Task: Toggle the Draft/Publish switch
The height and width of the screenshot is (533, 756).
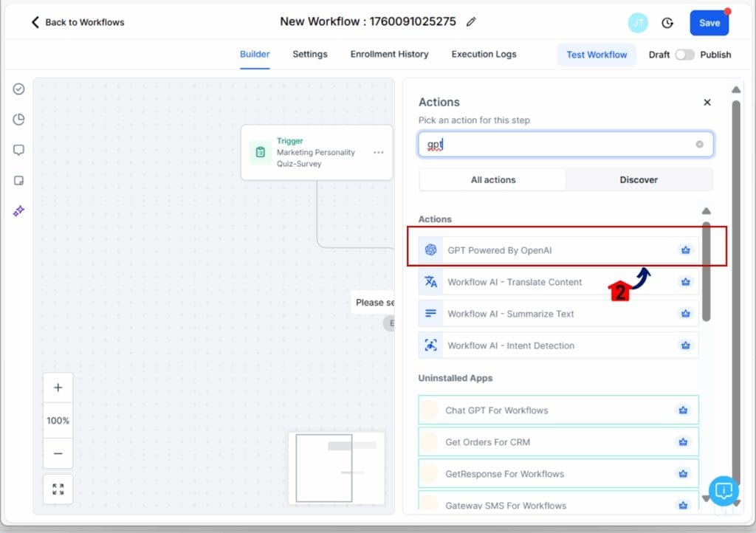Action: click(x=684, y=55)
